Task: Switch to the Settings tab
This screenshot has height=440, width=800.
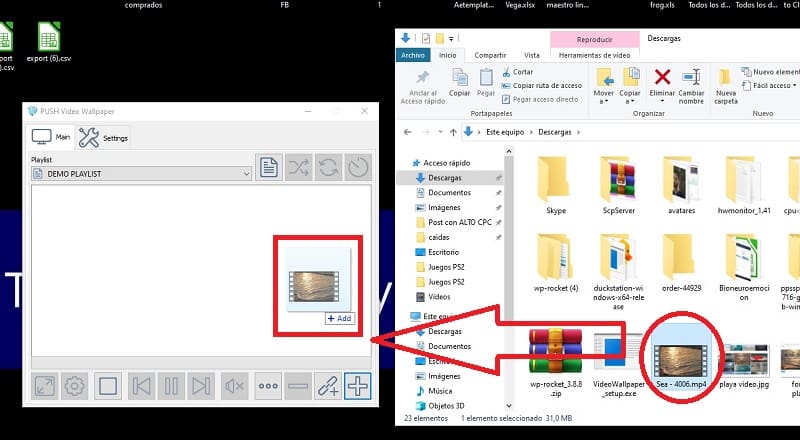Action: point(104,138)
